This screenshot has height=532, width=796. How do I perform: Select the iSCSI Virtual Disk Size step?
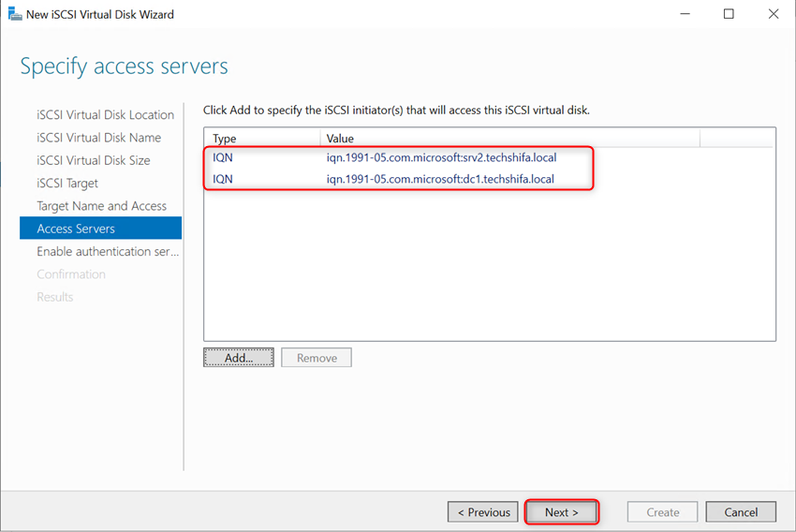[x=94, y=161]
